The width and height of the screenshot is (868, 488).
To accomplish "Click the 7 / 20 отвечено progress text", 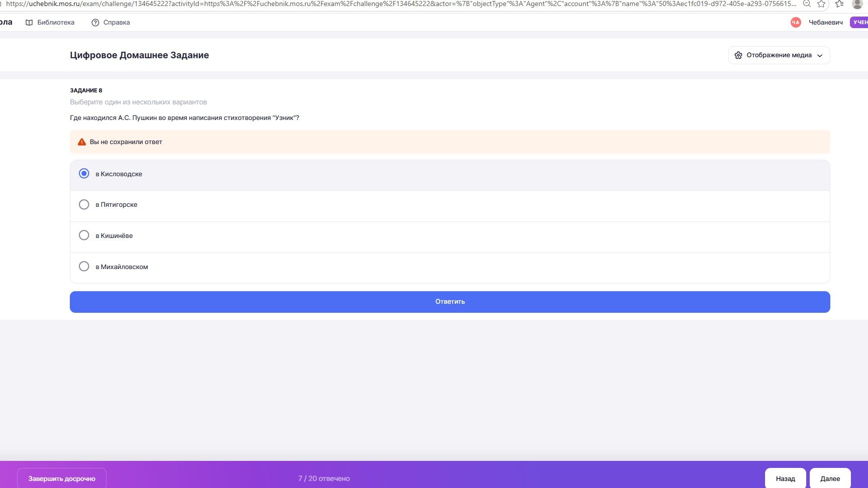I will coord(324,478).
